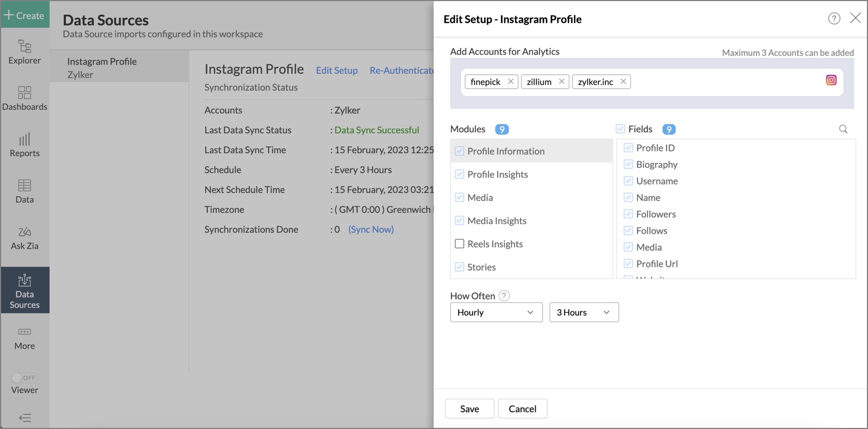Click the Modules count badge 9
Viewport: 868px width, 429px height.
click(x=502, y=129)
